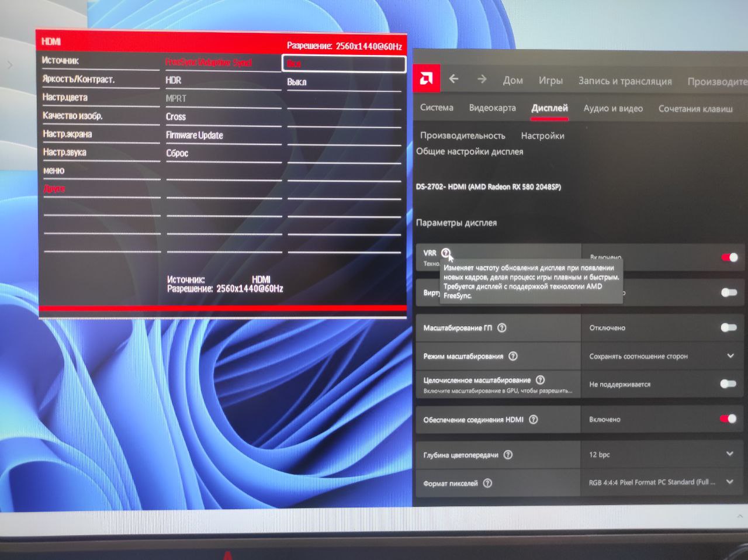The height and width of the screenshot is (560, 748).
Task: Select the Дисплей sub-tab
Action: (550, 108)
